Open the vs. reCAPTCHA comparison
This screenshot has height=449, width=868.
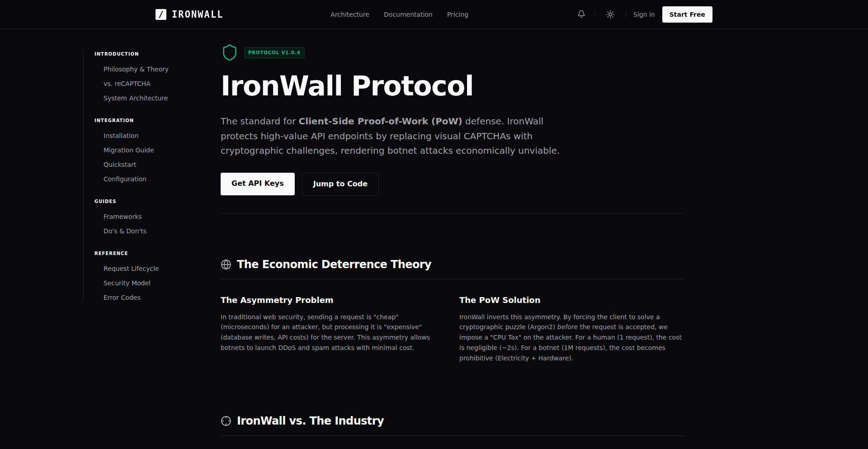[127, 83]
